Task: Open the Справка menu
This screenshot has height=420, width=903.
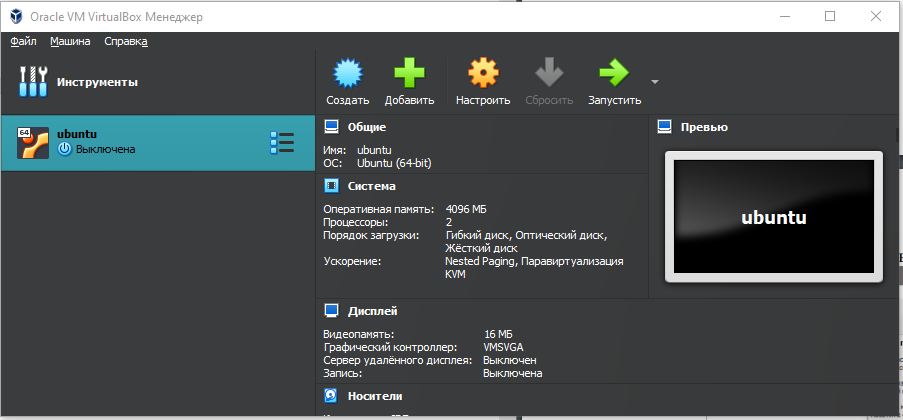Action: tap(126, 41)
